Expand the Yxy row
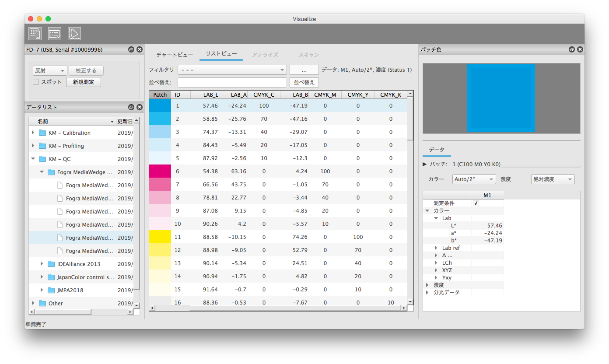609x364 pixels. 436,278
